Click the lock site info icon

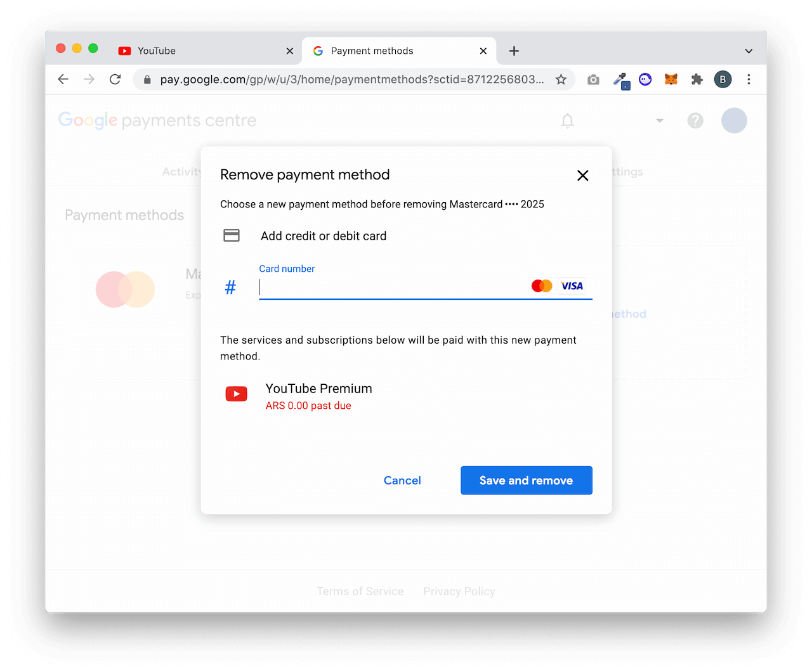pos(147,79)
